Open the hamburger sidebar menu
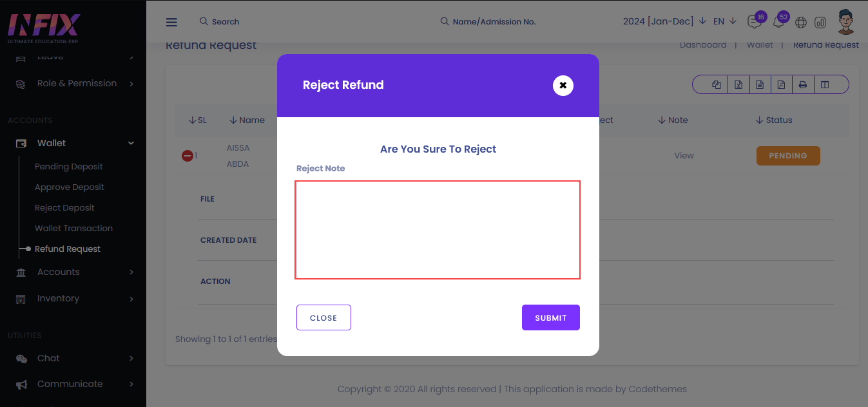Screen dimensions: 868x407 point(171,22)
